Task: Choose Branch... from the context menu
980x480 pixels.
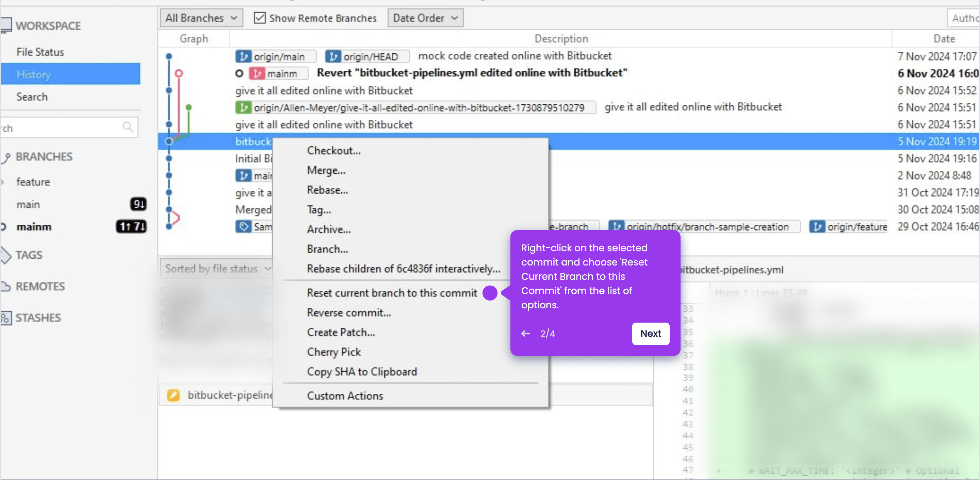Action: (x=327, y=249)
